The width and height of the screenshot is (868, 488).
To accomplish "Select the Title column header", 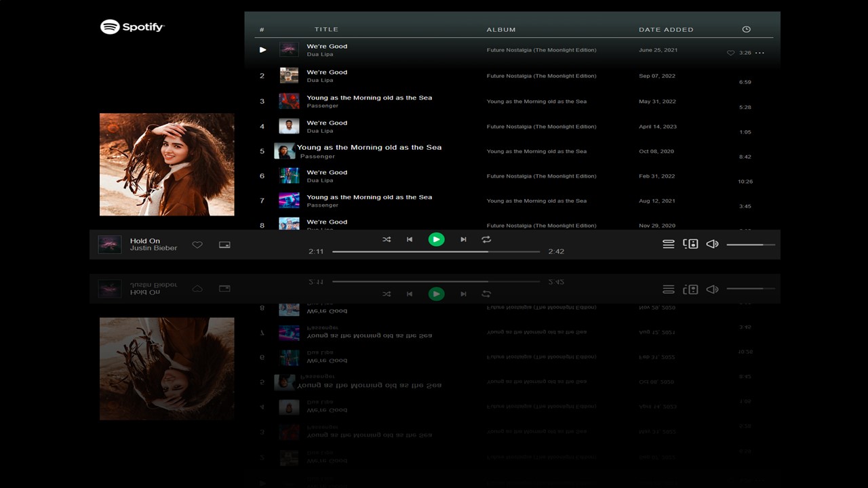I will click(326, 29).
